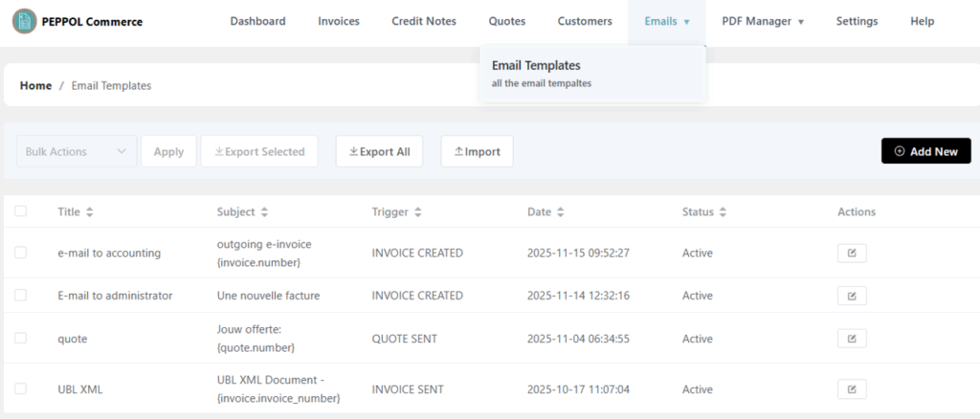Open the Bulk Actions dropdown
Image resolution: width=980 pixels, height=419 pixels.
tap(77, 152)
